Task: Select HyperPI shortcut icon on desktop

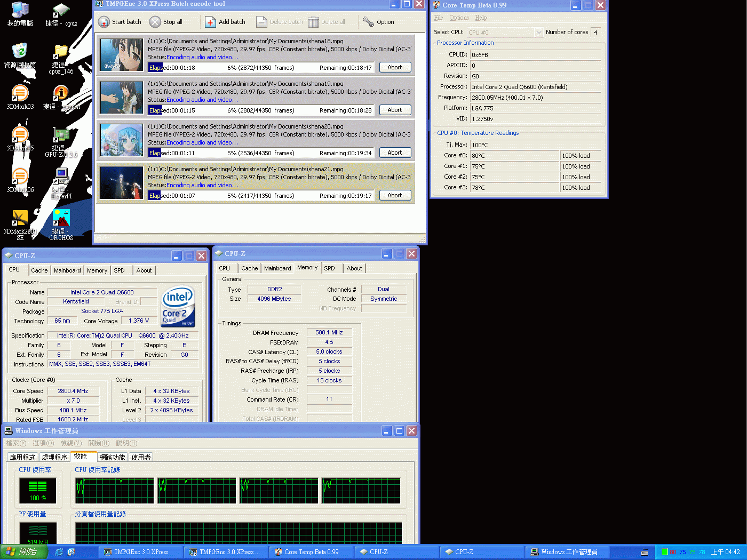Action: point(61,176)
